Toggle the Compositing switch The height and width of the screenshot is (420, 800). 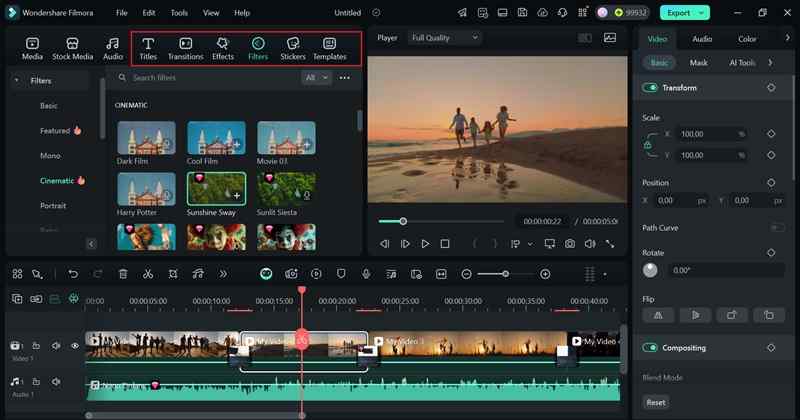click(650, 348)
